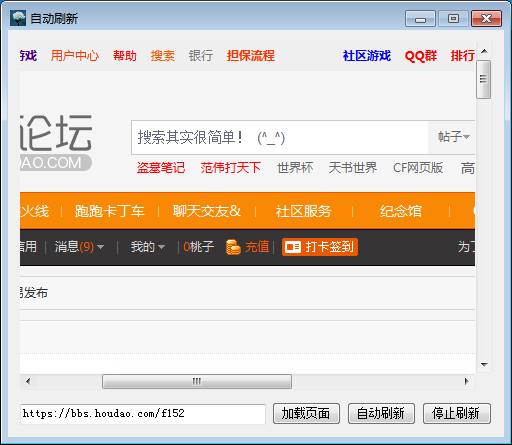The height and width of the screenshot is (445, 512).
Task: Click the horizontal scrollbar right arrow
Action: tap(466, 381)
